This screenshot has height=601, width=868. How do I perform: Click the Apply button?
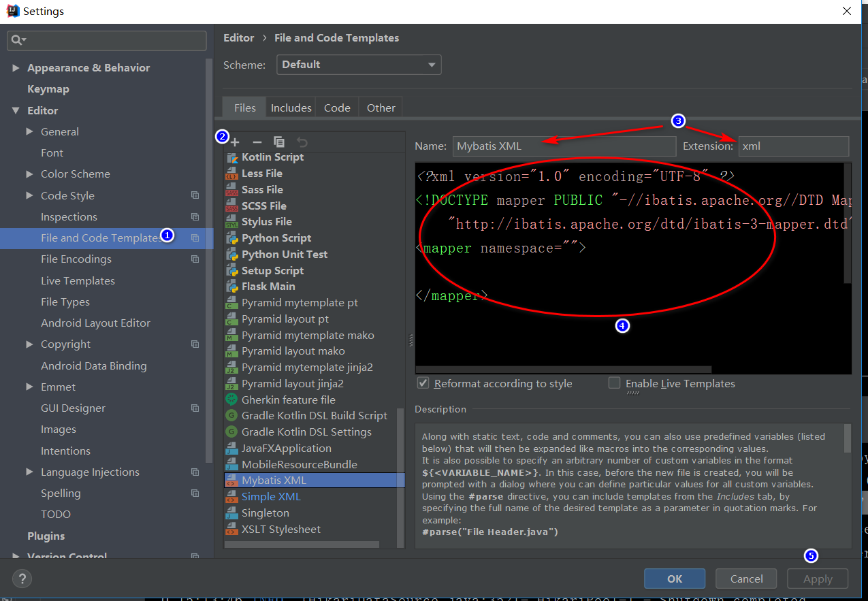click(818, 579)
